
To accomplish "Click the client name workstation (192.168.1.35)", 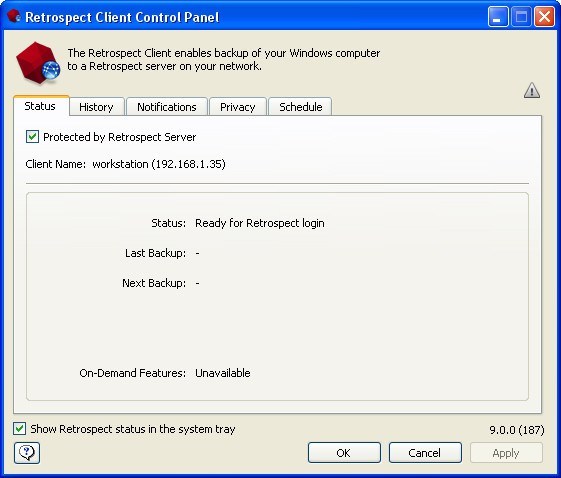I will [x=159, y=164].
